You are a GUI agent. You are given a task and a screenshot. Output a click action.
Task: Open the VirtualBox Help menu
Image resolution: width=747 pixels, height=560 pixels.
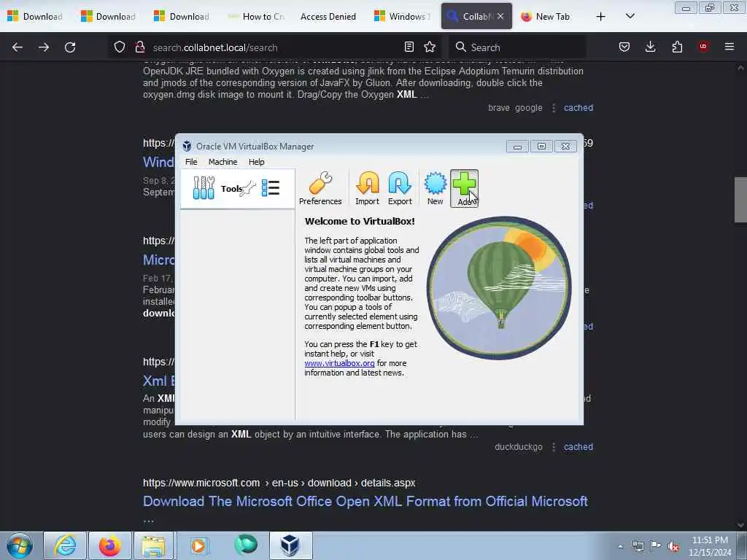[256, 162]
